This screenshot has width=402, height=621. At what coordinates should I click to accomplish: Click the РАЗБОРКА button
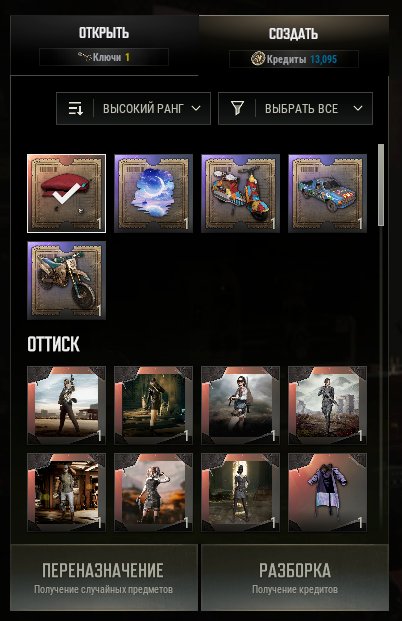[295, 577]
